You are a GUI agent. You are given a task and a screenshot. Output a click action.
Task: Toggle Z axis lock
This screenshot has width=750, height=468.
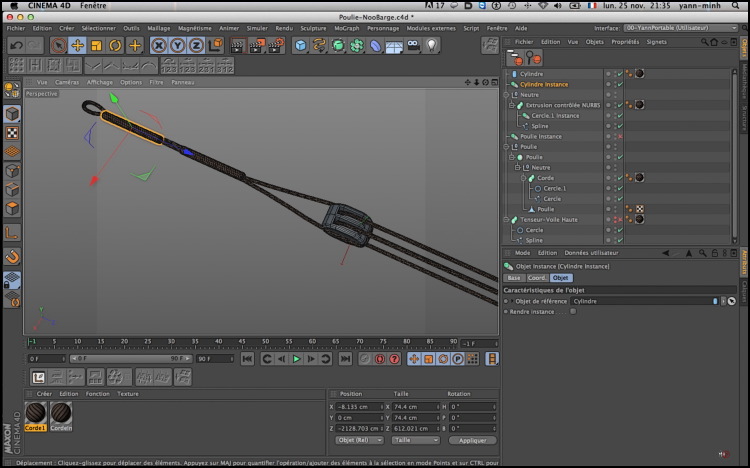tap(196, 45)
